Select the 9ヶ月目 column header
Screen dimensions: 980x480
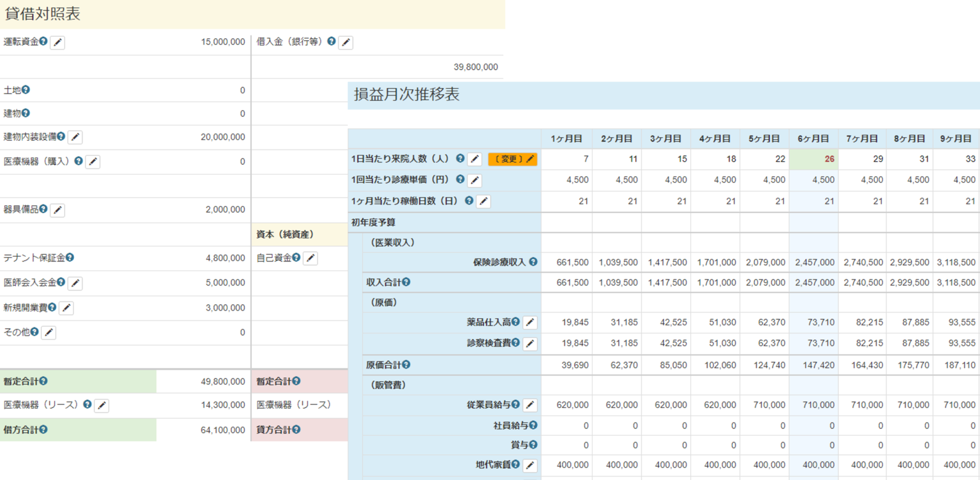point(956,139)
